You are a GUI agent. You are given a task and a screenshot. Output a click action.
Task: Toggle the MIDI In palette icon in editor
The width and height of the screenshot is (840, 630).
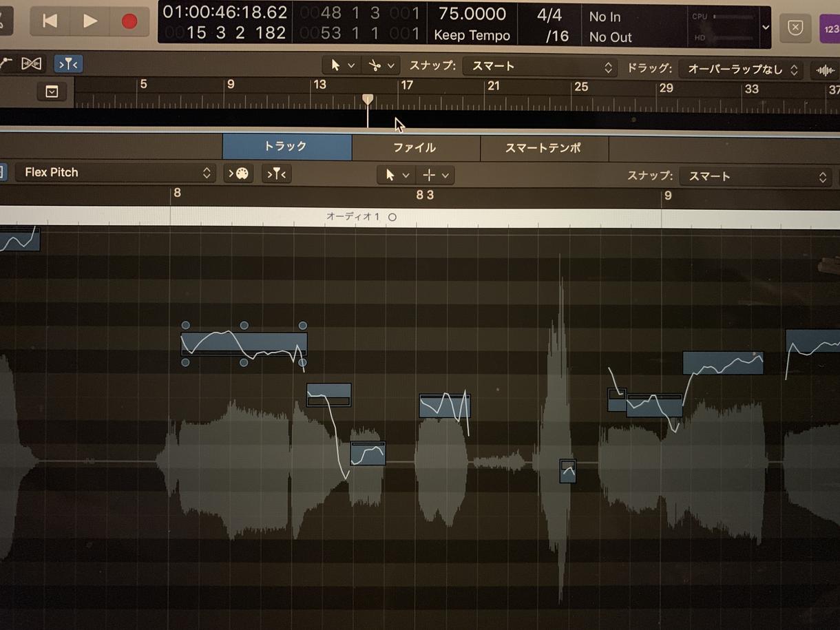(239, 174)
